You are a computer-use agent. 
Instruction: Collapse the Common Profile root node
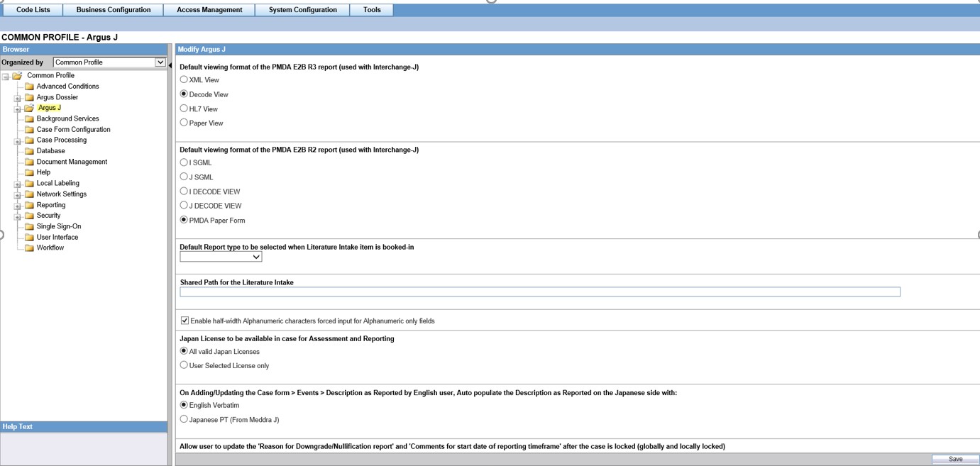tap(6, 77)
